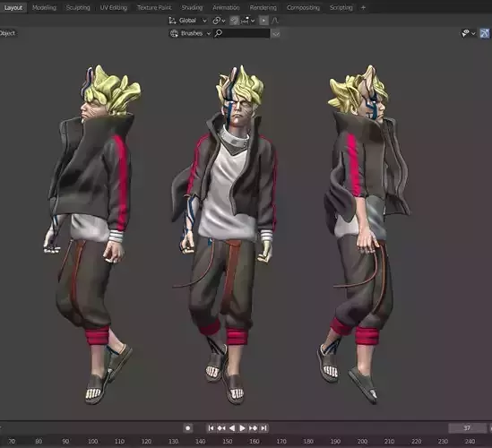This screenshot has height=448, width=492.
Task: Open the Compositing workspace tab
Action: pos(303,7)
